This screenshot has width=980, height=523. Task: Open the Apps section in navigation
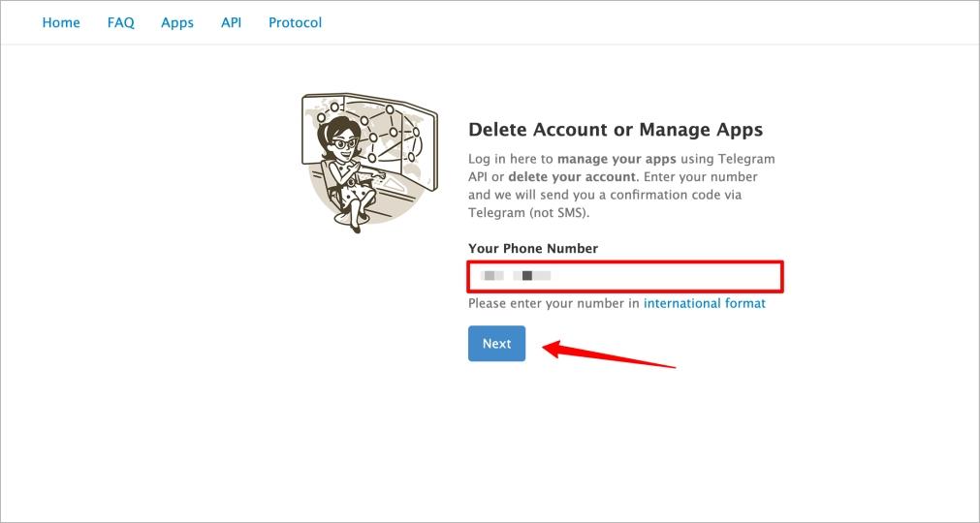point(177,22)
